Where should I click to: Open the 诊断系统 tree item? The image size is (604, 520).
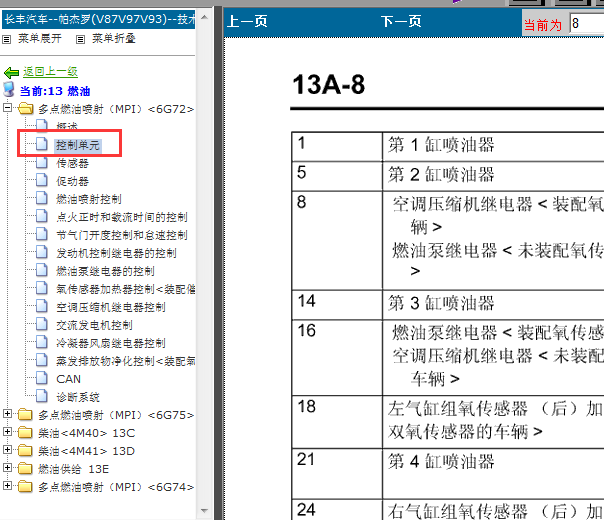[78, 397]
